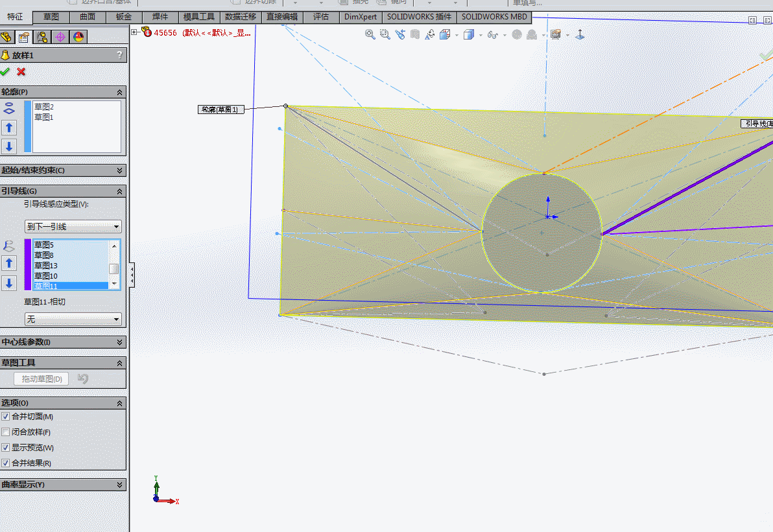
Task: Click the Apply Scene icon
Action: pos(532,34)
